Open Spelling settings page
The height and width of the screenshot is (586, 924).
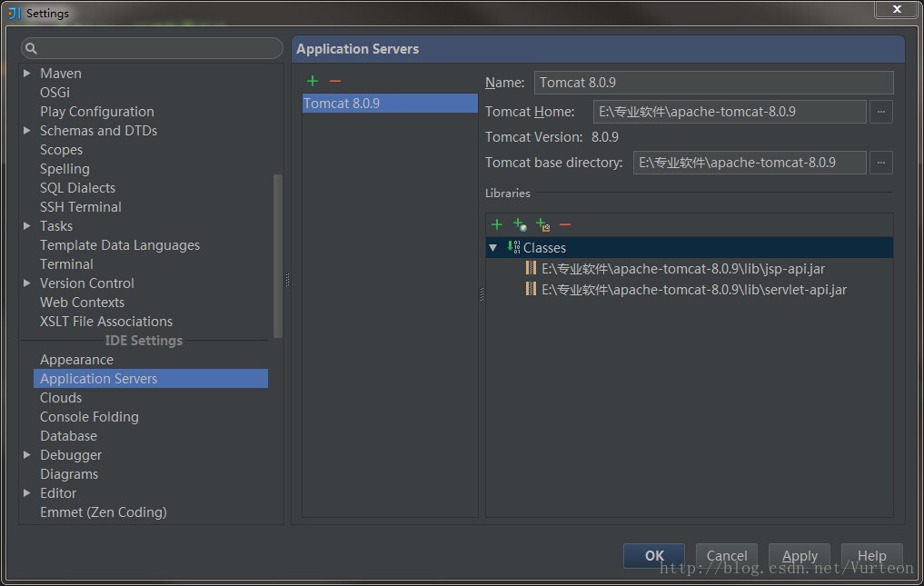pos(65,169)
